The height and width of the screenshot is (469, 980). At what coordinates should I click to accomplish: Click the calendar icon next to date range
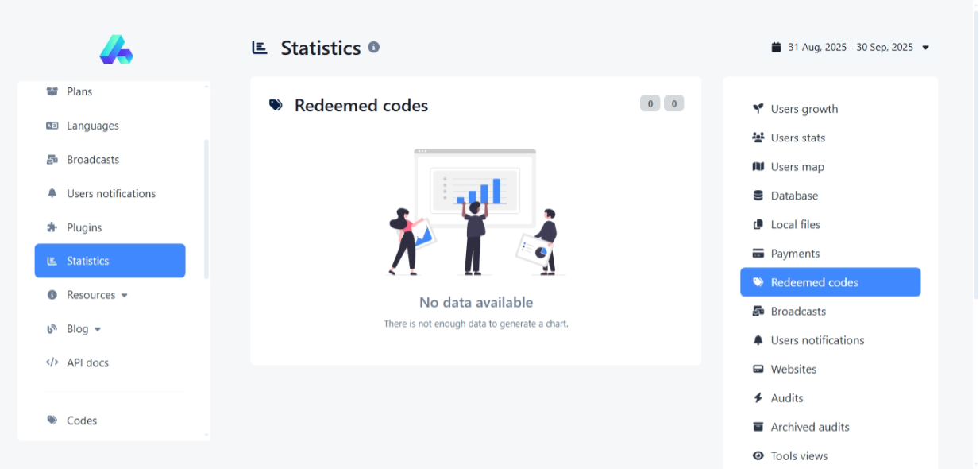coord(776,48)
